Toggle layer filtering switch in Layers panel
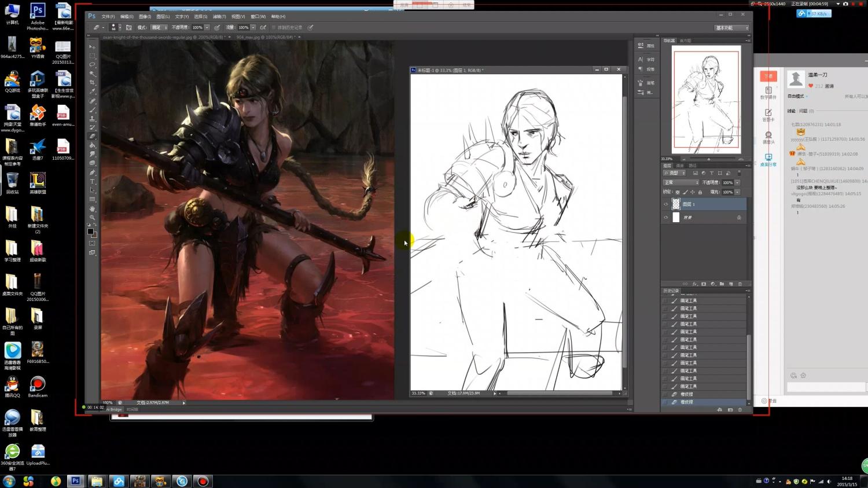Image resolution: width=868 pixels, height=488 pixels. 739,173
